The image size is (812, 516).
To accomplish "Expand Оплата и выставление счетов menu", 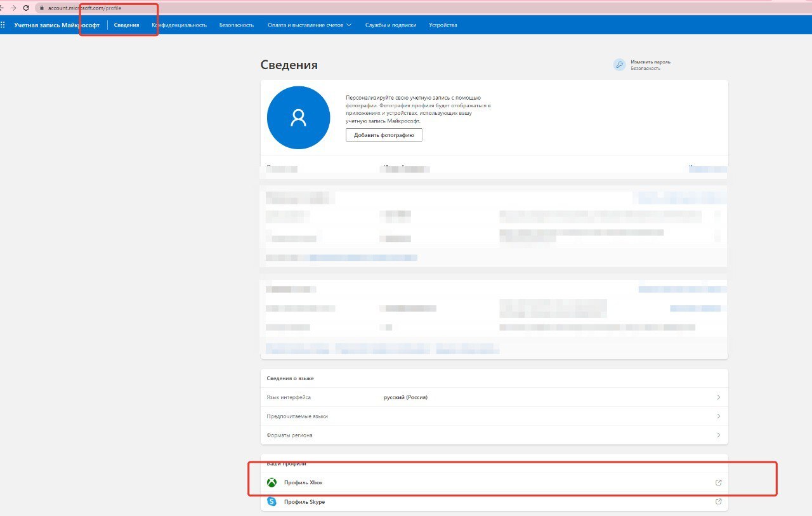I will (x=310, y=25).
